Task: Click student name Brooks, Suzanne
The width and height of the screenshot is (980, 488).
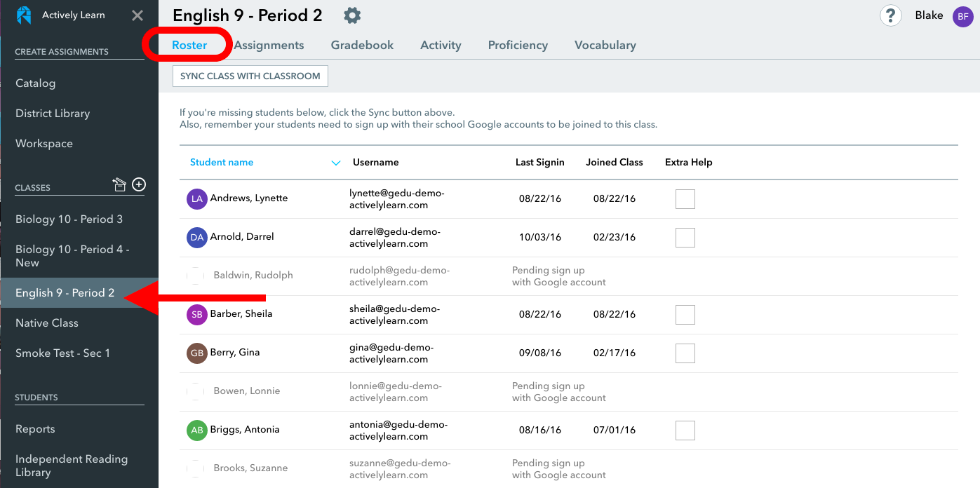Action: [250, 468]
